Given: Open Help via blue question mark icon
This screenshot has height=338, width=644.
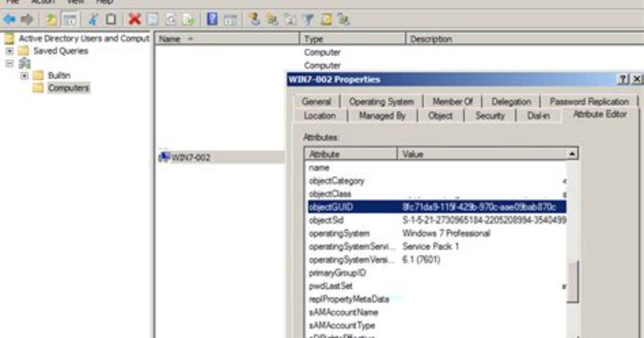Looking at the screenshot, I should 212,19.
